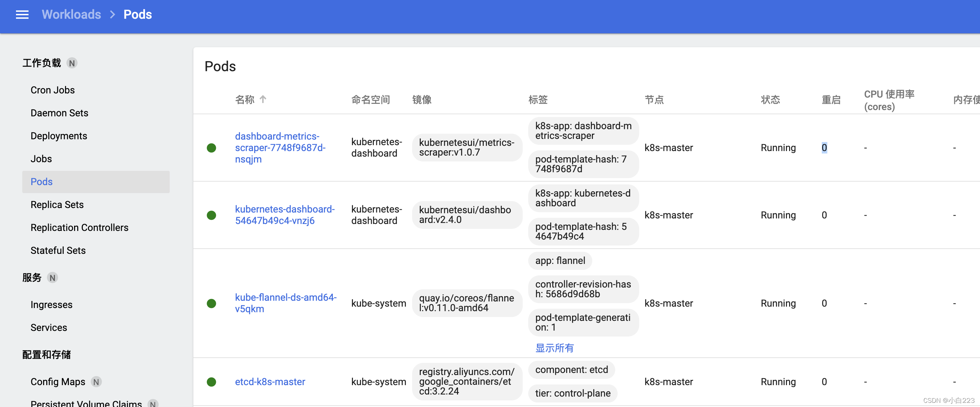Open kube-flannel-ds-amd64-v5qkm pod link
Viewport: 980px width, 407px height.
(285, 303)
